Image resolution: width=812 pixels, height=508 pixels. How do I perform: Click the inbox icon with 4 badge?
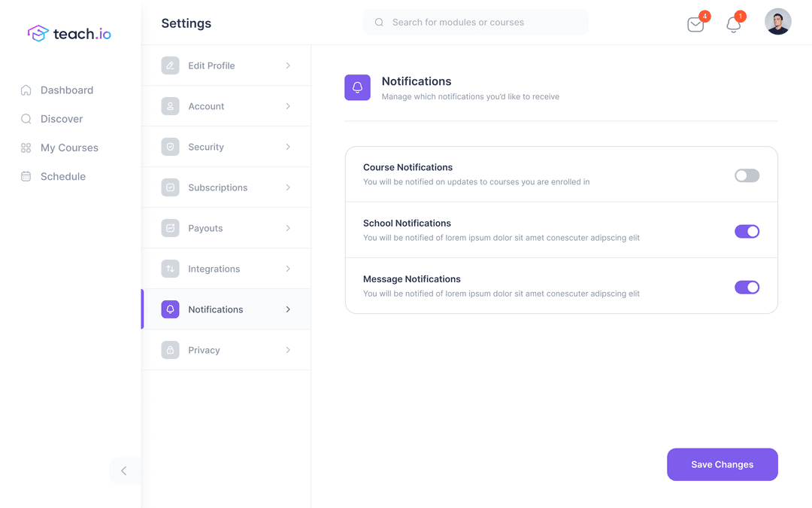(x=695, y=24)
